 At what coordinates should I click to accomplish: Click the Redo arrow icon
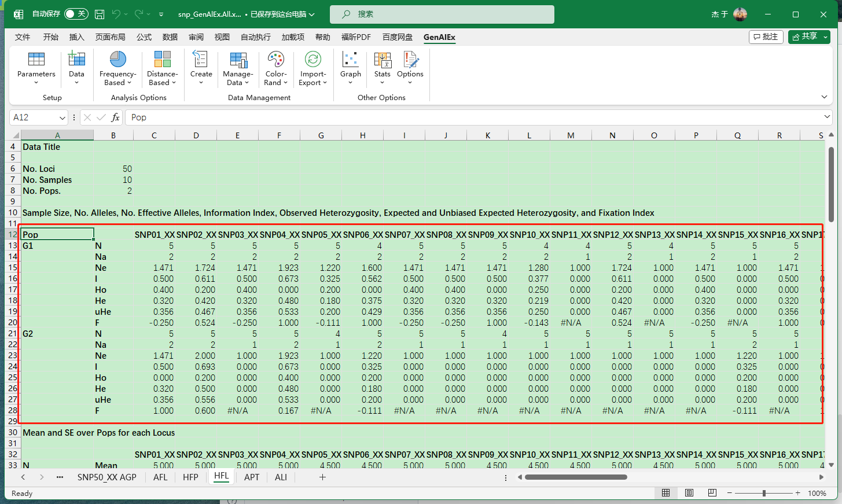(x=139, y=14)
